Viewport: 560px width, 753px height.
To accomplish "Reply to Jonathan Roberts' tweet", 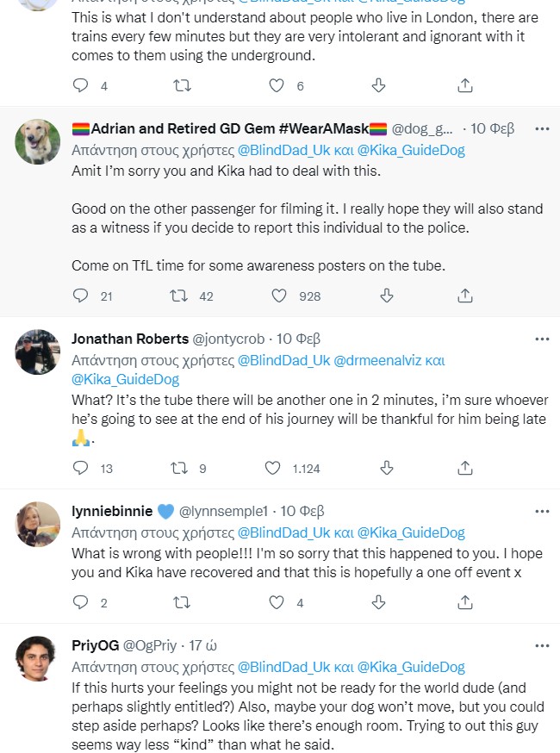I will pos(81,468).
